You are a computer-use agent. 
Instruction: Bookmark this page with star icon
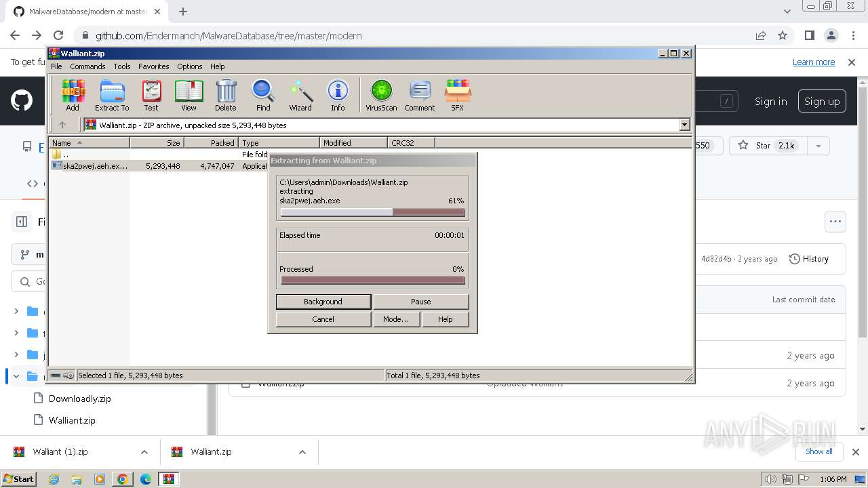coord(783,35)
